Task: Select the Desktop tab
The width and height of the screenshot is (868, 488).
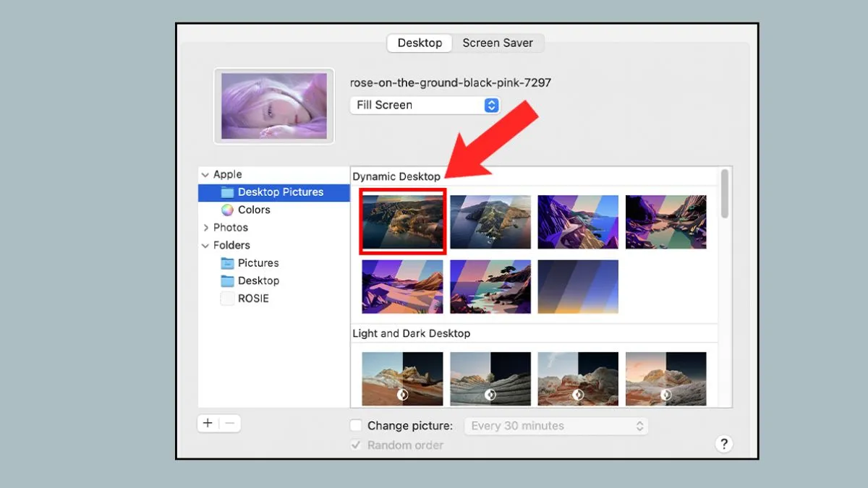Action: [x=420, y=43]
